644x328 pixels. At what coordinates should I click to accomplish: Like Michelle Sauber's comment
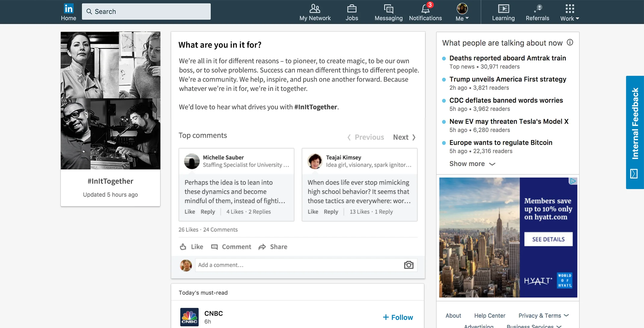tap(190, 212)
